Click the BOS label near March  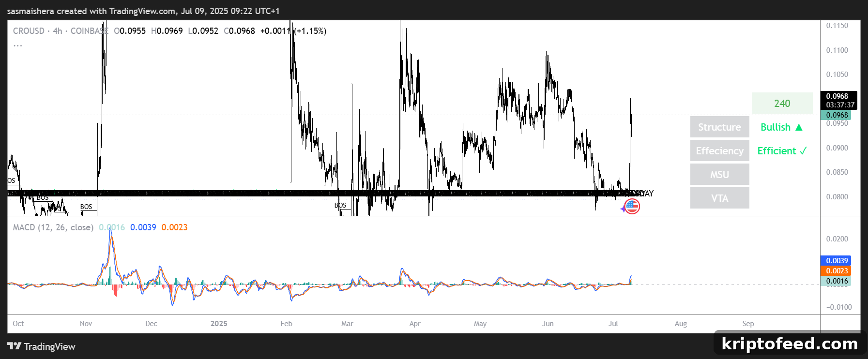340,205
